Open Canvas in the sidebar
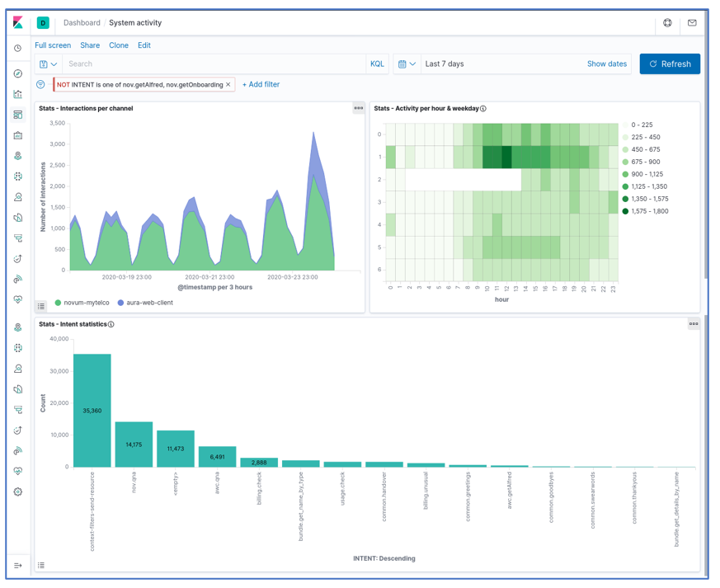 (18, 135)
